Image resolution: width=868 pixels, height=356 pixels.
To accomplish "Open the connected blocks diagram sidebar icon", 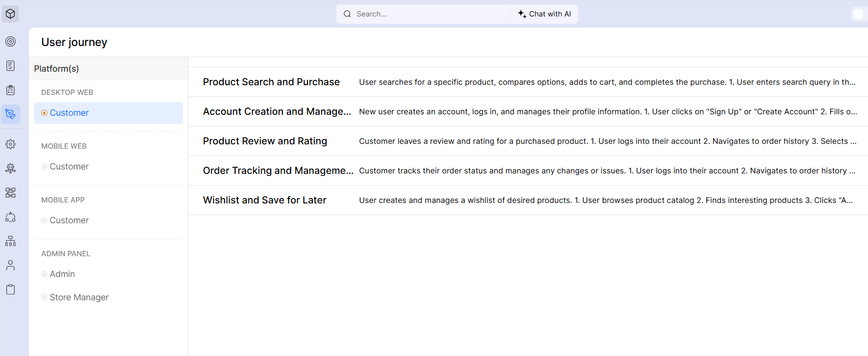I will click(x=10, y=193).
